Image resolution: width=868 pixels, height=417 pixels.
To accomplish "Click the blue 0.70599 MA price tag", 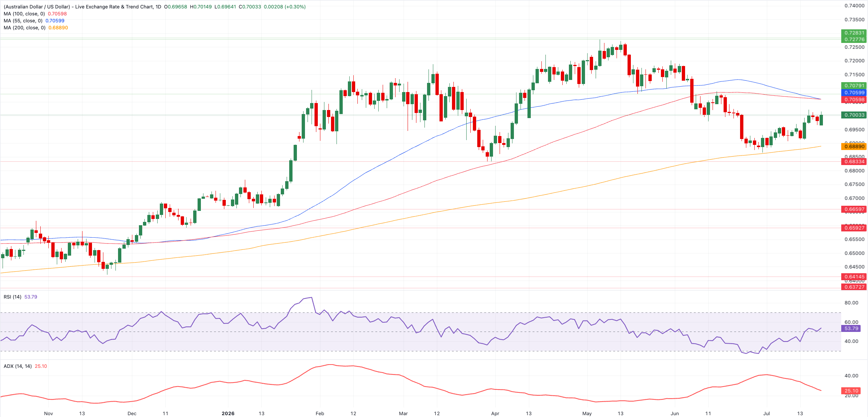I will click(x=854, y=92).
